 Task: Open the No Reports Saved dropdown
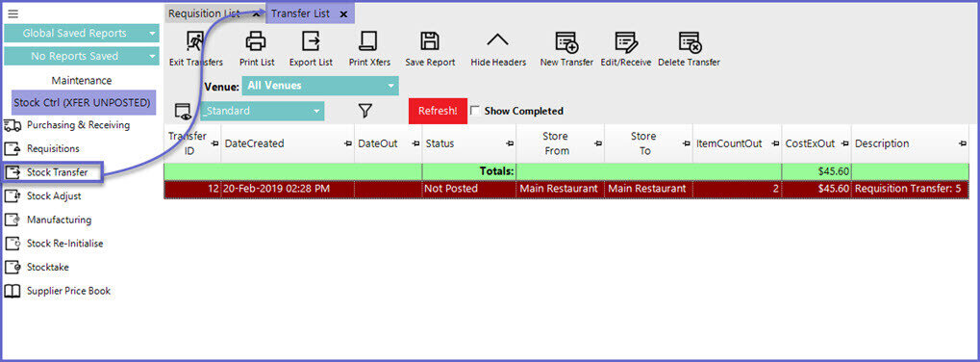82,56
